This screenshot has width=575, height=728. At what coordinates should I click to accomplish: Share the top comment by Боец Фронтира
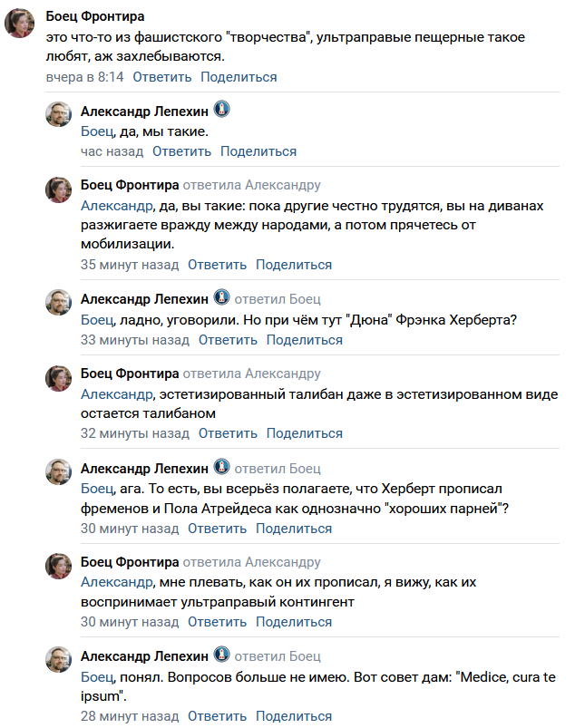click(x=239, y=77)
